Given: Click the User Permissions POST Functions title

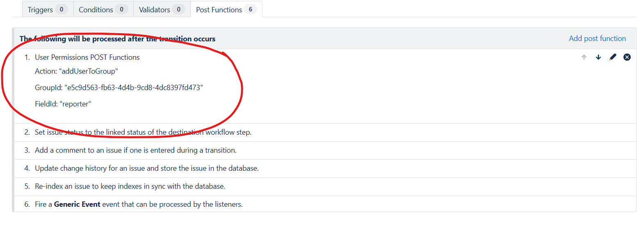Looking at the screenshot, I should 87,57.
